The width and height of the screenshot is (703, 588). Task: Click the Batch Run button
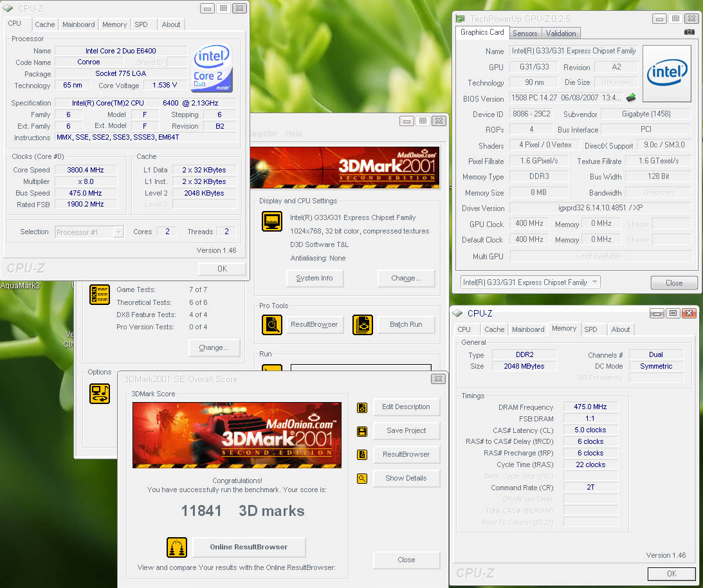[406, 324]
